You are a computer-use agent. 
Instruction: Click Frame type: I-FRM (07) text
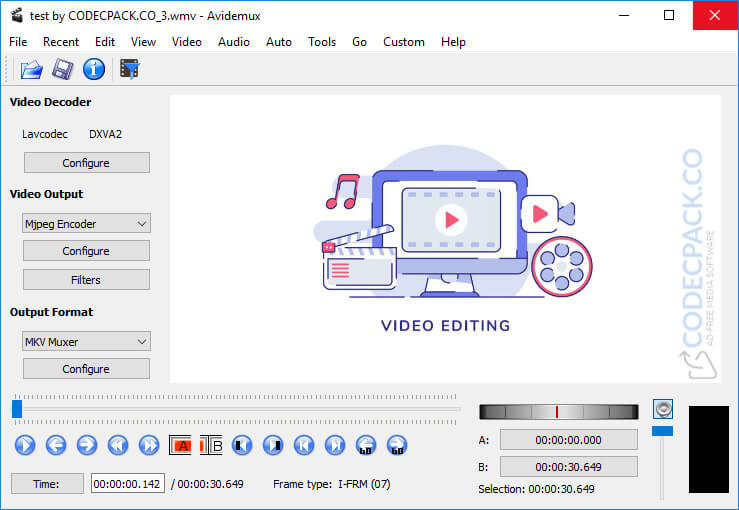pos(332,484)
